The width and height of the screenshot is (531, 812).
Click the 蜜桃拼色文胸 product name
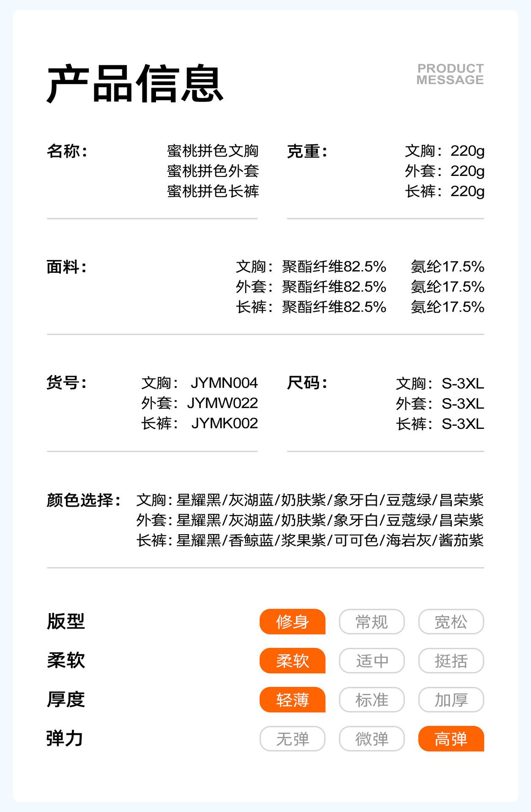click(213, 151)
